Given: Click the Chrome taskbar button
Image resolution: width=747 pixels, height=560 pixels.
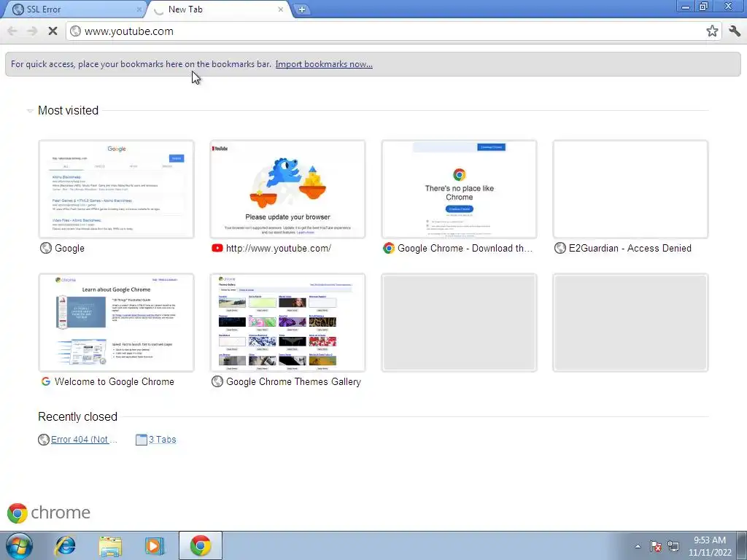Looking at the screenshot, I should (x=200, y=545).
